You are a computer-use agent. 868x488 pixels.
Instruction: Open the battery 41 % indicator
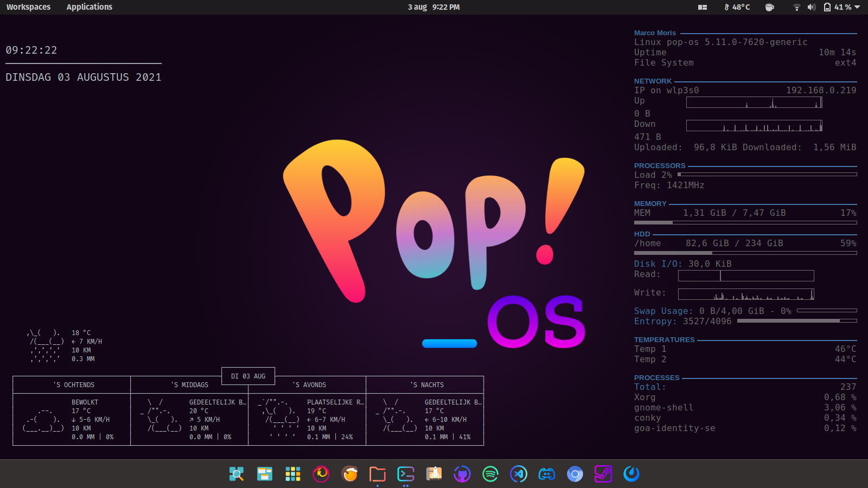(x=838, y=7)
